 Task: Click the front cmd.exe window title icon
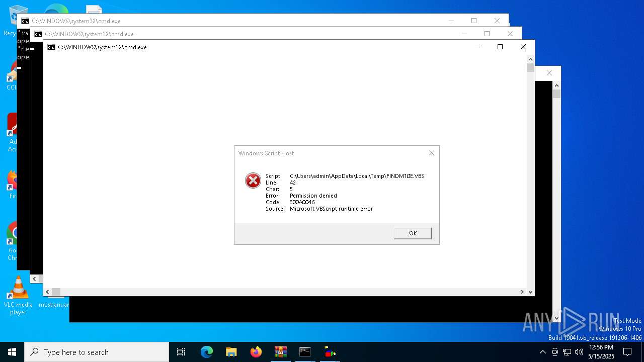pos(51,47)
